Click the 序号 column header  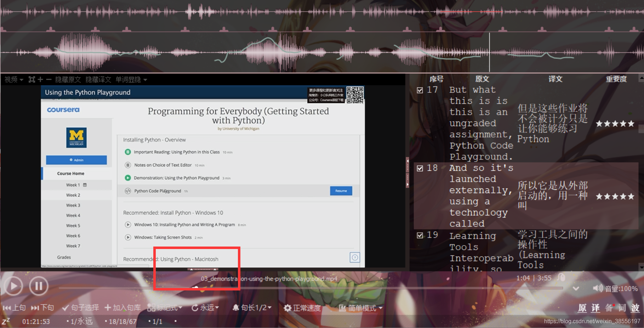click(436, 79)
